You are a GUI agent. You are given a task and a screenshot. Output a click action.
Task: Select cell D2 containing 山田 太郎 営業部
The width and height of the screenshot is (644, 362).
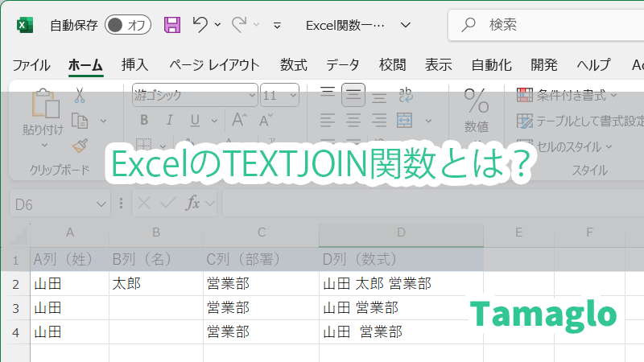pyautogui.click(x=401, y=283)
